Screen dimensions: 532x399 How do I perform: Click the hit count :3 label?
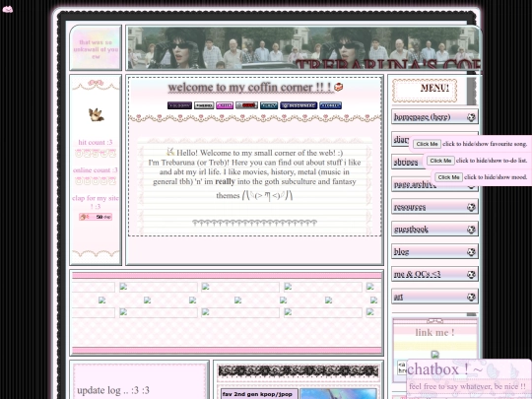96,142
